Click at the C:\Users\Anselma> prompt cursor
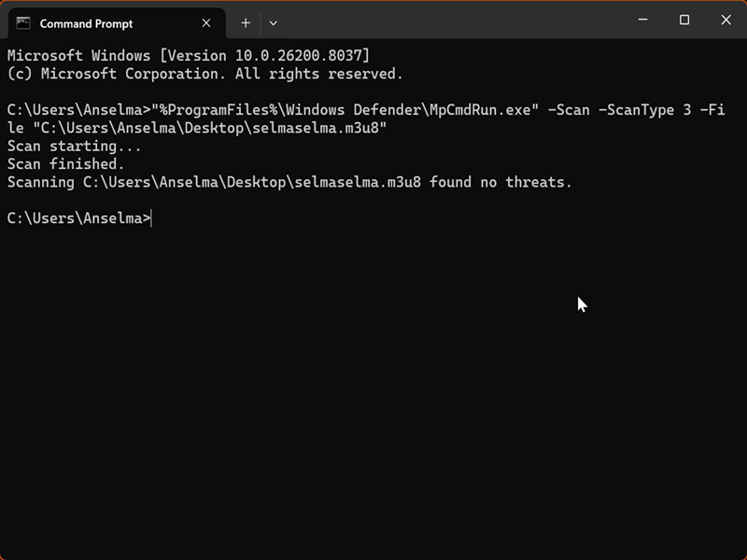Screen dimensions: 747x560 (x=151, y=218)
